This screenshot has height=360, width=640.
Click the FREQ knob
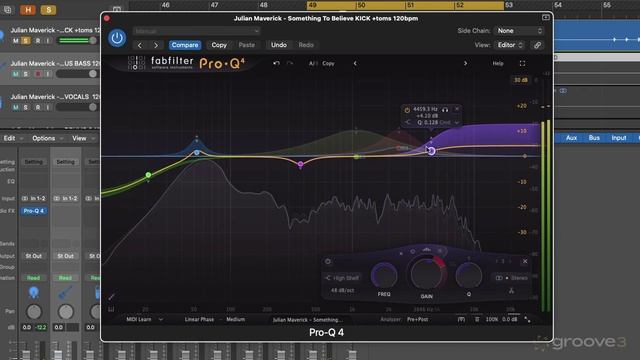384,276
